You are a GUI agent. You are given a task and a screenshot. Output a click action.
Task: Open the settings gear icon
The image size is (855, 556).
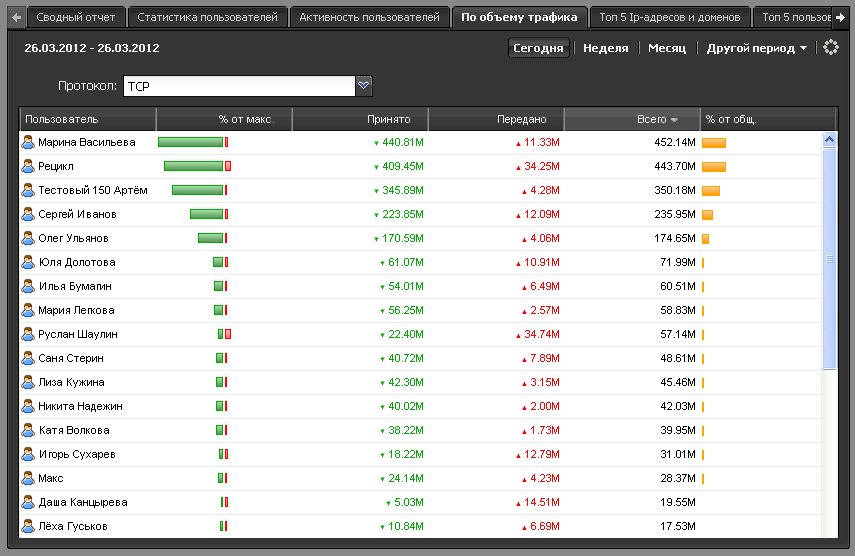coord(830,48)
